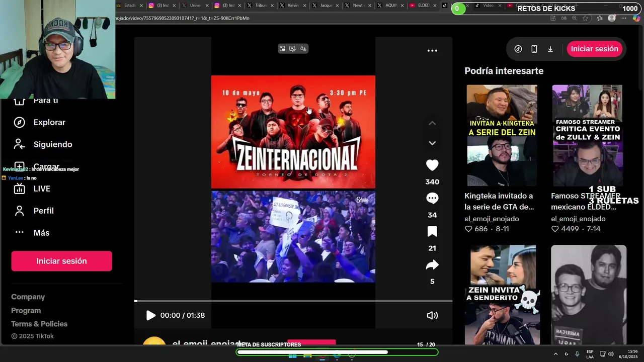Click heart icon with 4499 likes
The width and height of the screenshot is (644, 362).
click(x=555, y=229)
